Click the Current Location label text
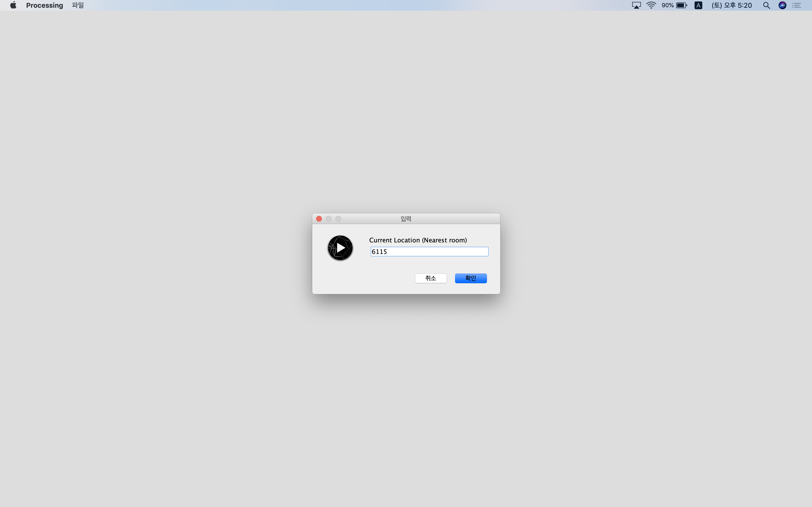The width and height of the screenshot is (812, 507). pos(418,240)
